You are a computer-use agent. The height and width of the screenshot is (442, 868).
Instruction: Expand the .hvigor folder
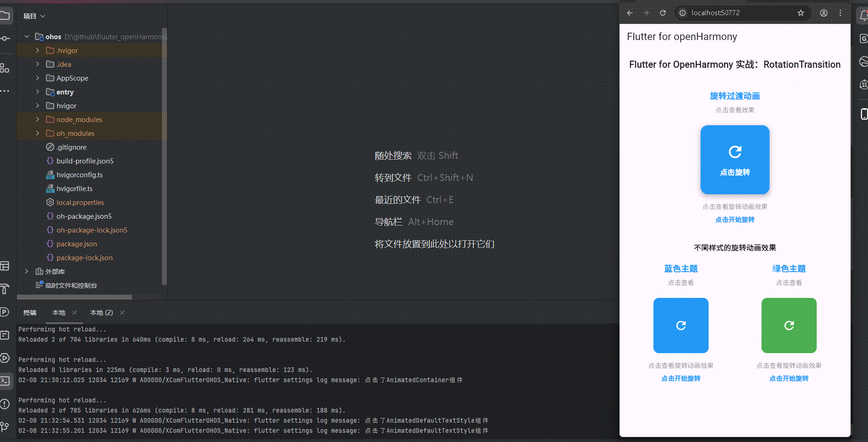pyautogui.click(x=38, y=50)
